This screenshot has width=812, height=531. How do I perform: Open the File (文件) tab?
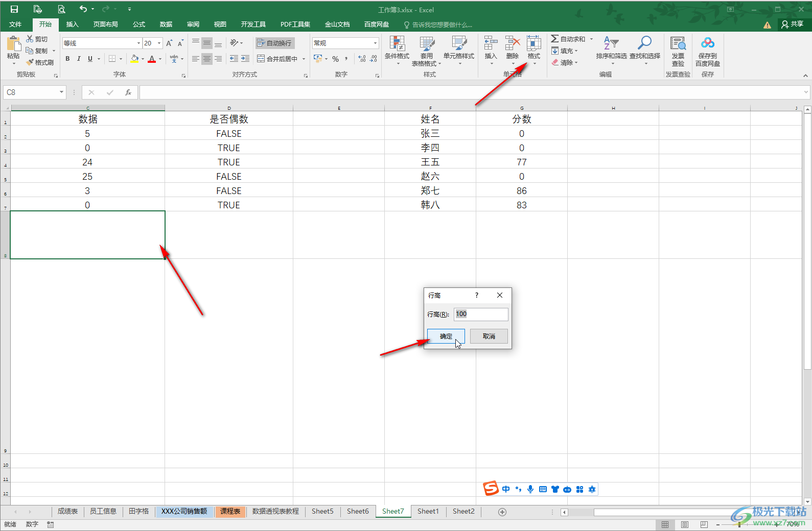point(15,24)
